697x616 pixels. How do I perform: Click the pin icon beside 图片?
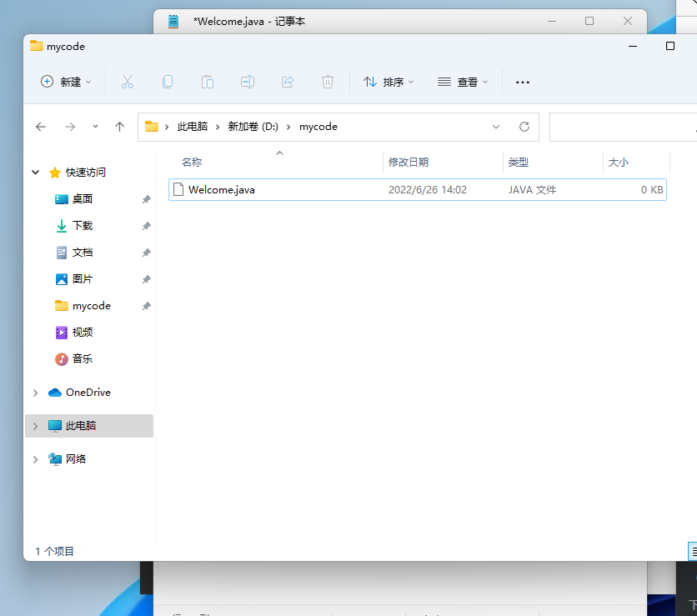pos(146,279)
